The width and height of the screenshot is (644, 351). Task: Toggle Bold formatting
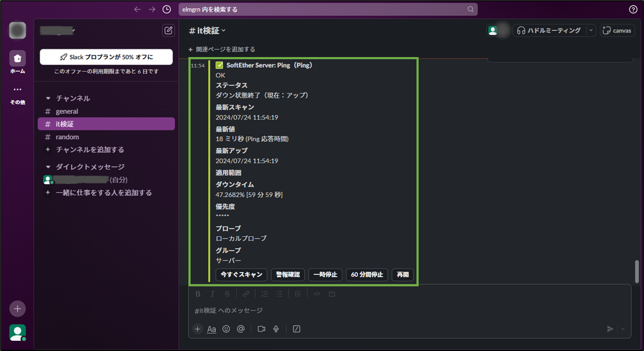(198, 294)
